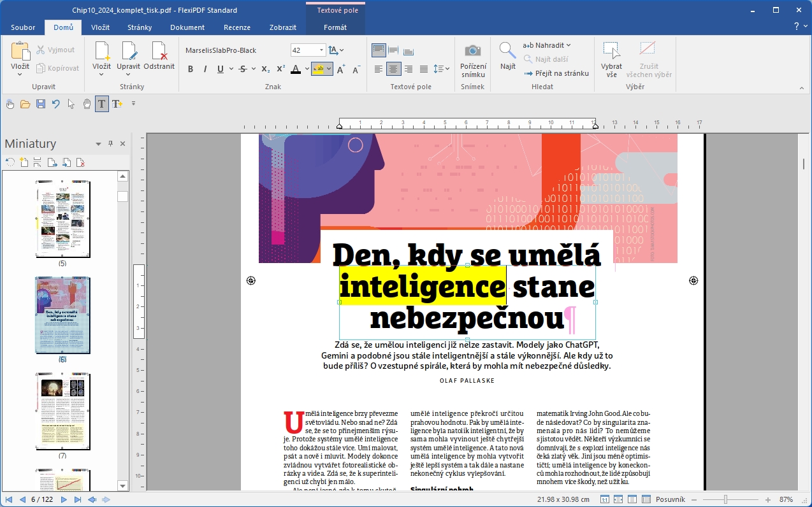Select page 7 thumbnail in Miniatury

click(x=62, y=412)
